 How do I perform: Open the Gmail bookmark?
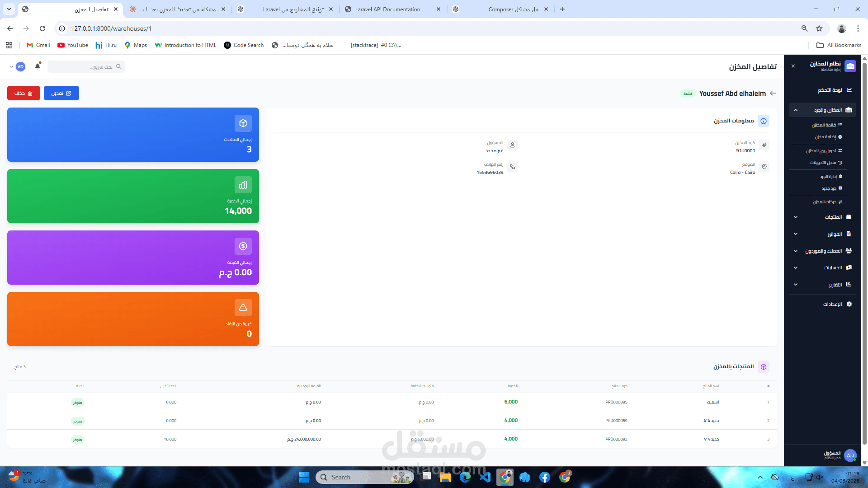point(38,45)
